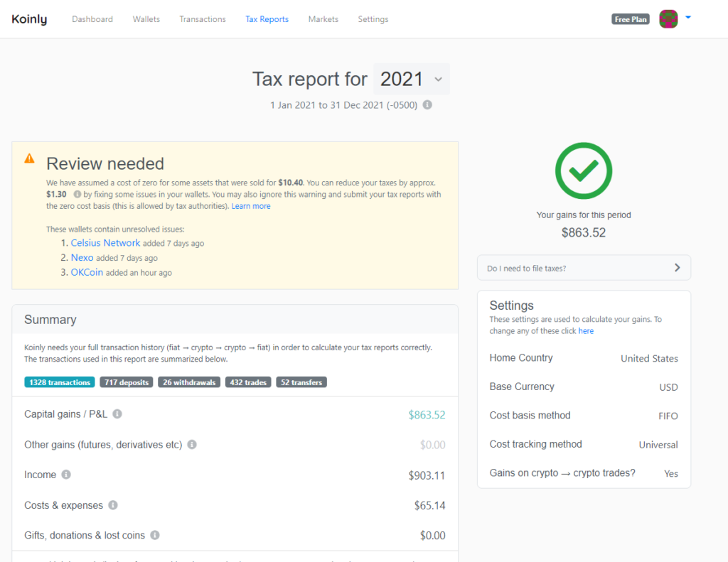Open the Wallets page

[x=146, y=19]
